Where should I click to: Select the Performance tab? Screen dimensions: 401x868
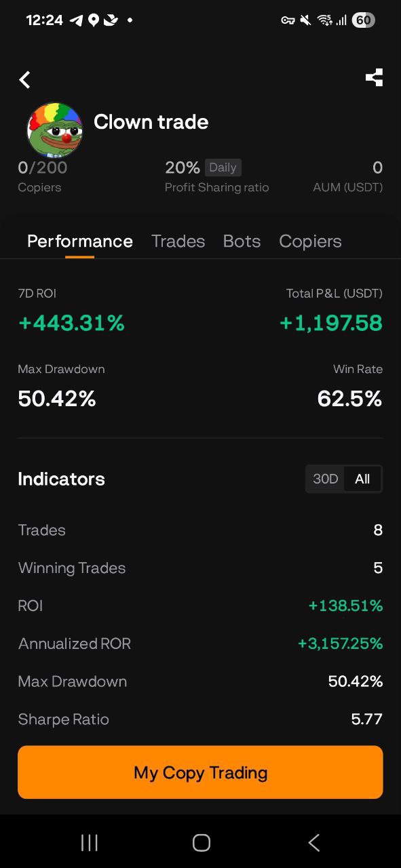click(80, 241)
